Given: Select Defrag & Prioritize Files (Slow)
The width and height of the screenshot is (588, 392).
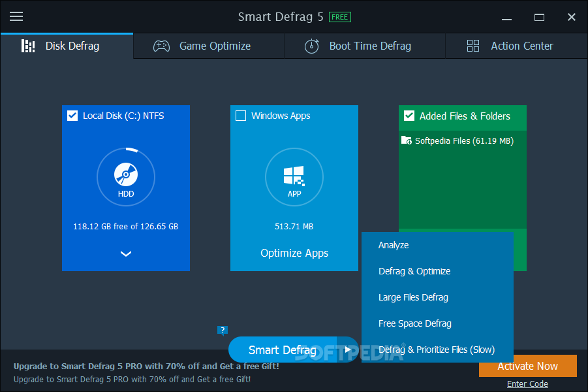Looking at the screenshot, I should click(437, 350).
